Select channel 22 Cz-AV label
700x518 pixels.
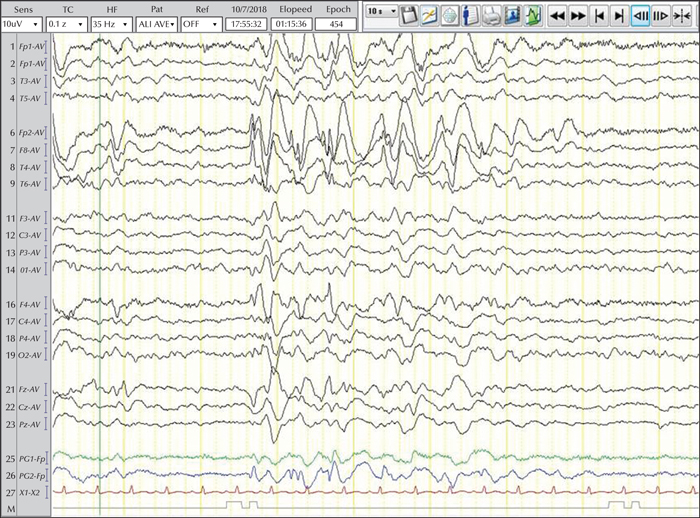pos(30,407)
